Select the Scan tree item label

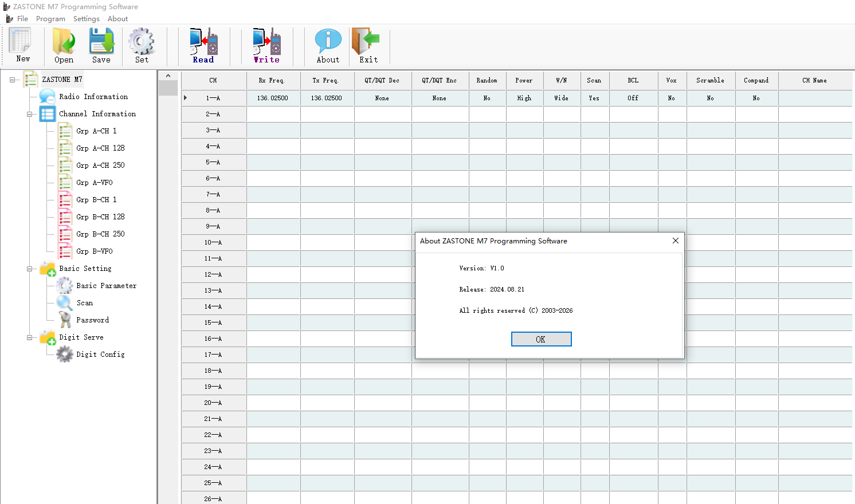(x=85, y=303)
